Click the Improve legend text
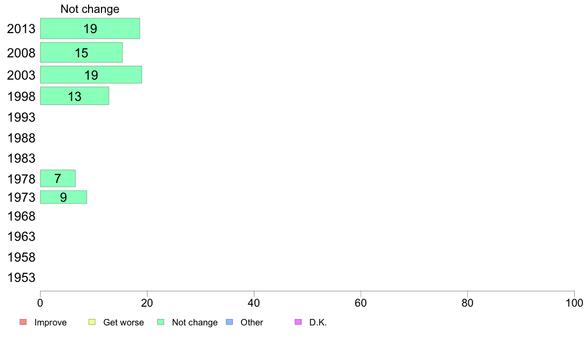The width and height of the screenshot is (588, 364). 50,322
